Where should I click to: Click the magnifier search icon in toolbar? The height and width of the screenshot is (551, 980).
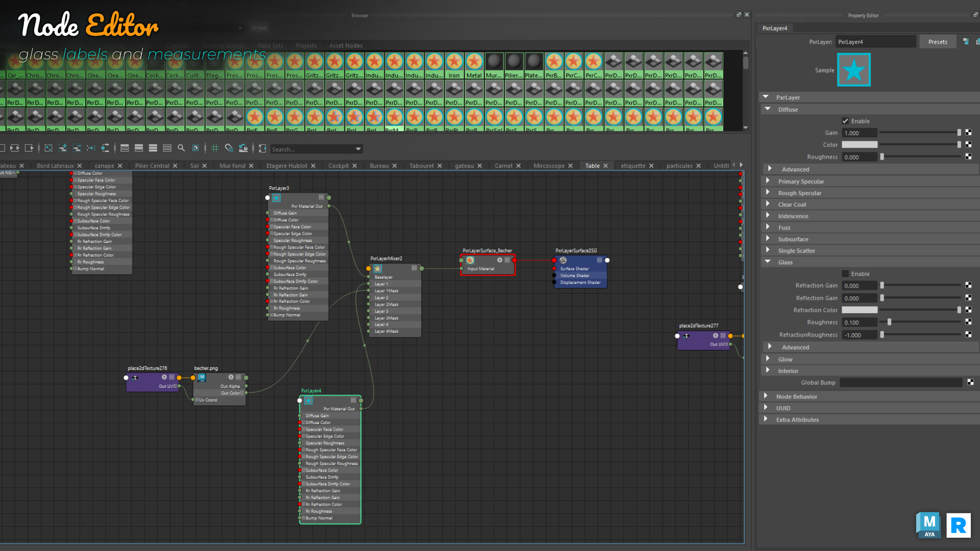pyautogui.click(x=181, y=148)
